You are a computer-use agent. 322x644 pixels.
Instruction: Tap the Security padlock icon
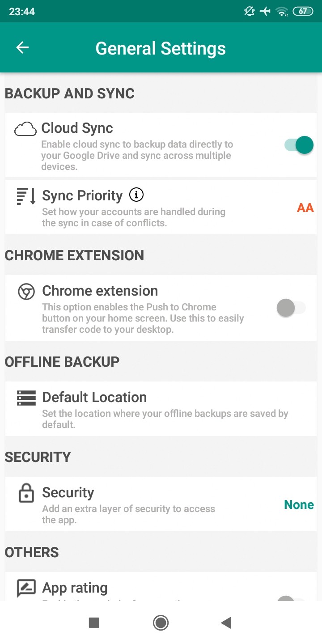tap(26, 493)
